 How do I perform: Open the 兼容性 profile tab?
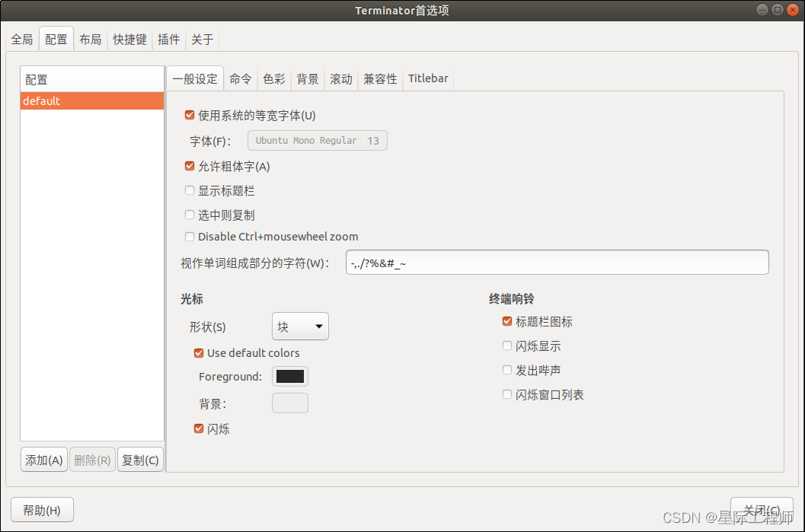(x=381, y=79)
